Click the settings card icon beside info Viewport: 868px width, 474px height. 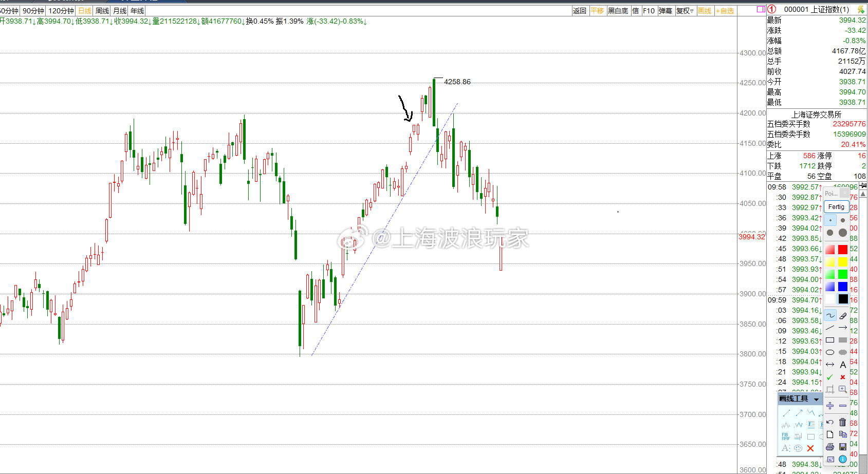click(x=830, y=459)
